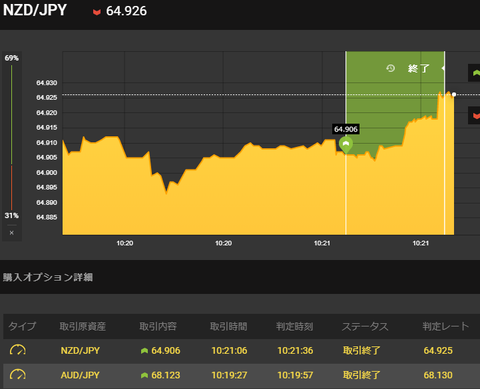Click the 取引原資産 column header
Image resolution: width=480 pixels, height=389 pixels.
tap(83, 326)
